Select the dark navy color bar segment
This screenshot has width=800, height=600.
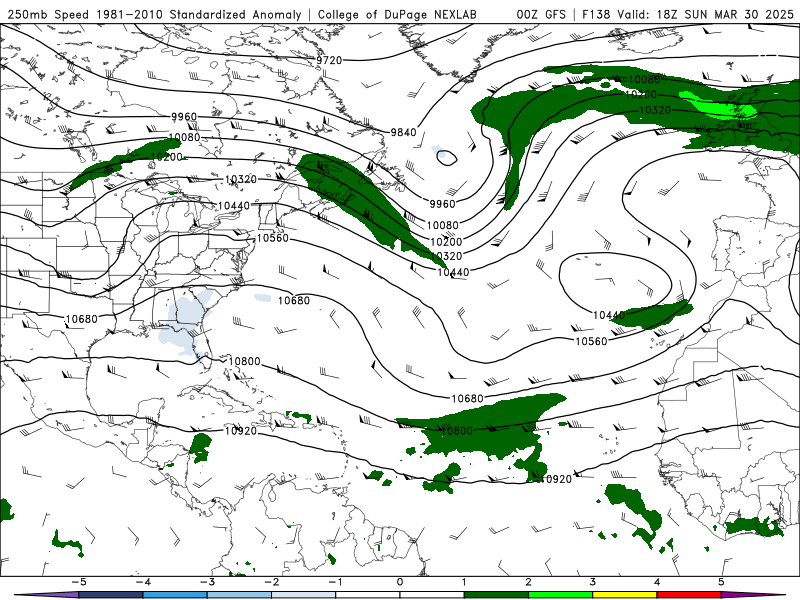(111, 595)
